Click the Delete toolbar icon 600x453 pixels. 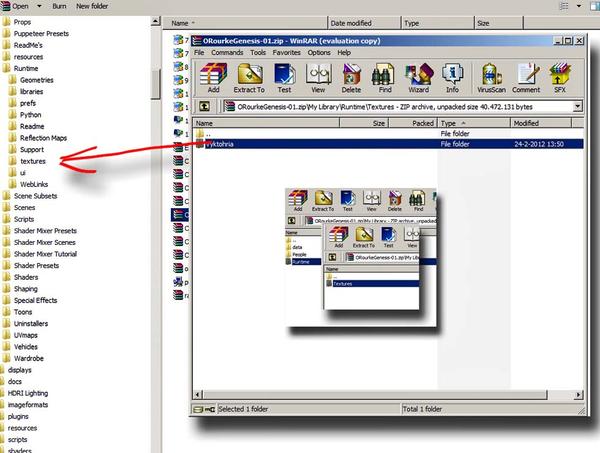point(351,78)
